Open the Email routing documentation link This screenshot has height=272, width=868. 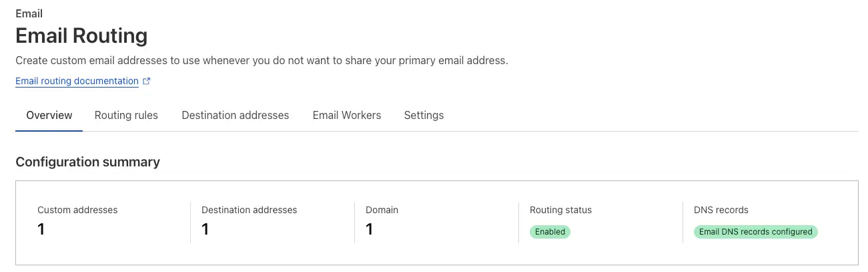pos(77,81)
